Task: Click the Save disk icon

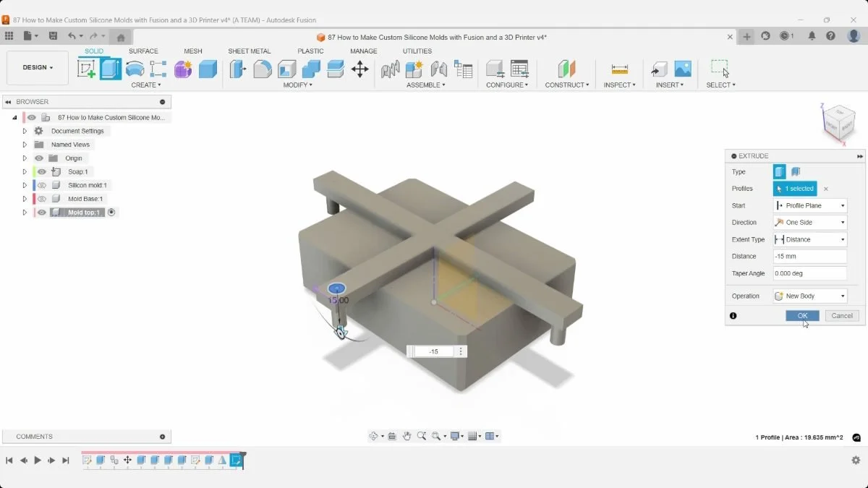Action: pos(53,35)
